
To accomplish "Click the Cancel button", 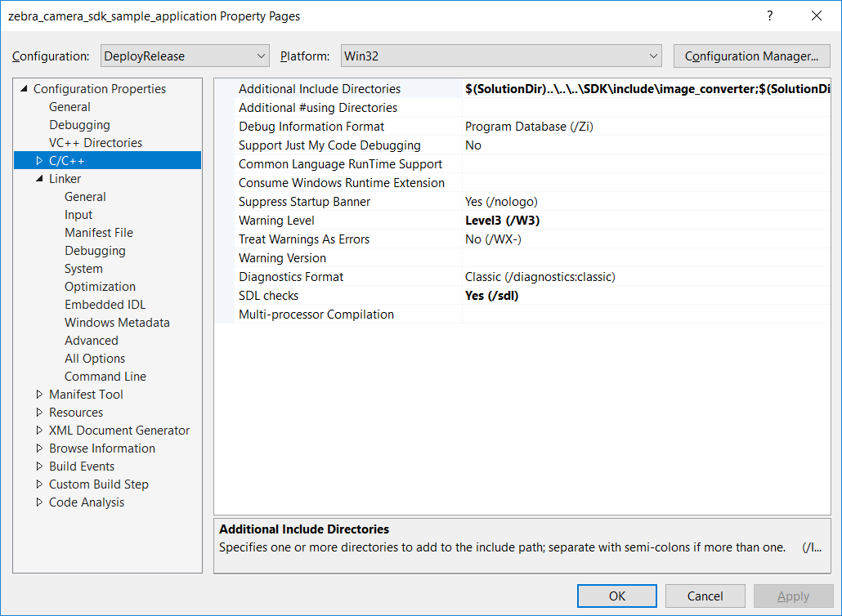I will [705, 596].
